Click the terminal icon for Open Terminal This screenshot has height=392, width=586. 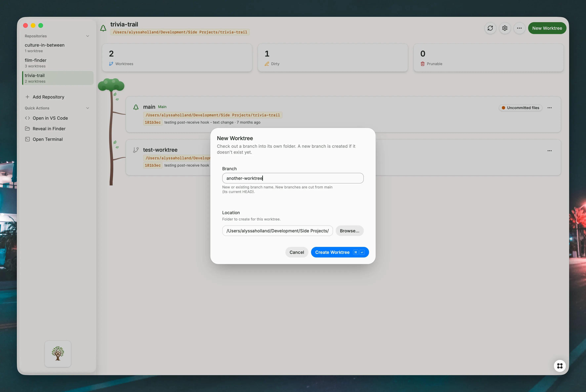click(x=27, y=139)
